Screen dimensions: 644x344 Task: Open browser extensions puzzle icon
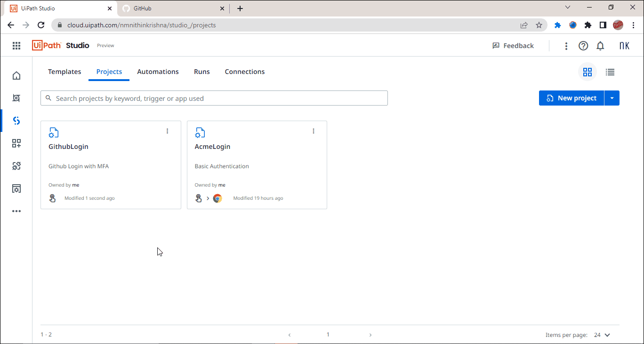click(588, 25)
